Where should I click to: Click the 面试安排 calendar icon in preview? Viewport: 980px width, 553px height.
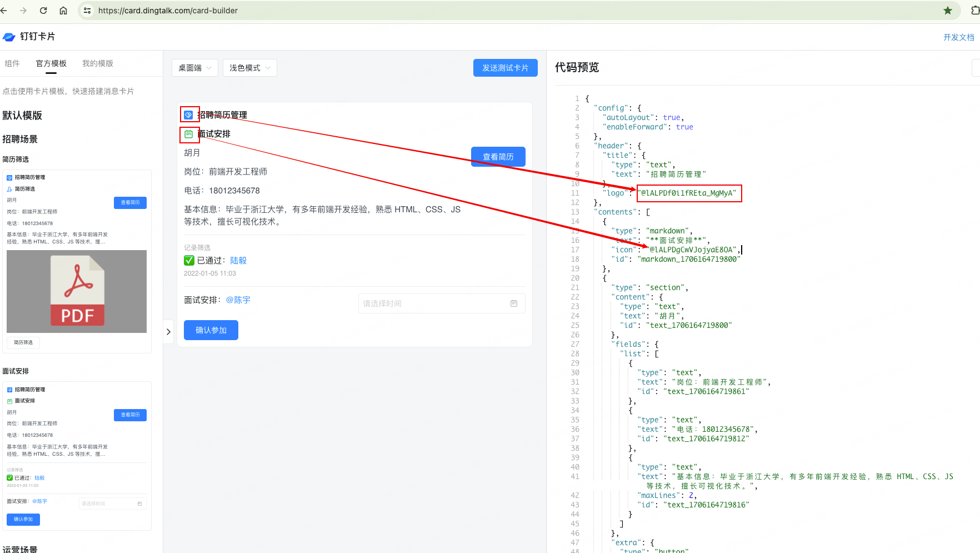click(x=189, y=134)
